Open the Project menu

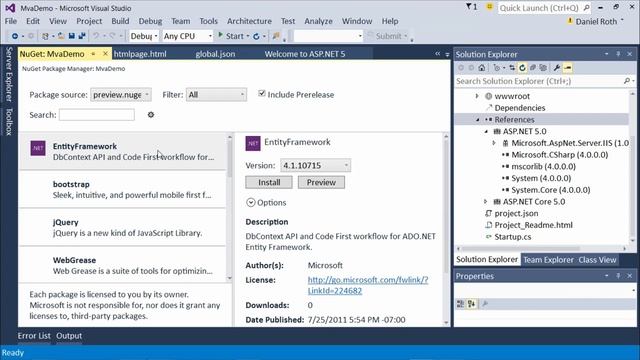coord(89,21)
